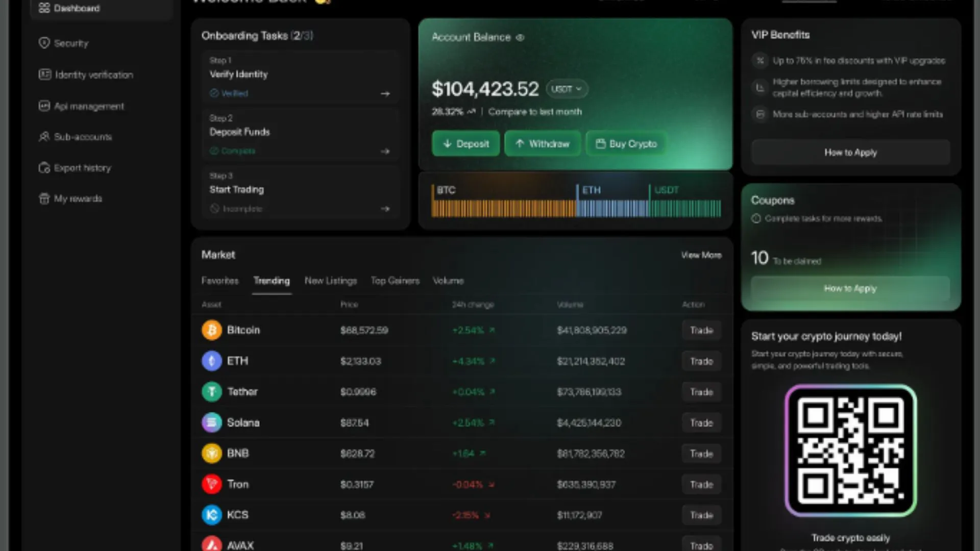Click the Price column header
The width and height of the screenshot is (980, 551).
point(349,305)
